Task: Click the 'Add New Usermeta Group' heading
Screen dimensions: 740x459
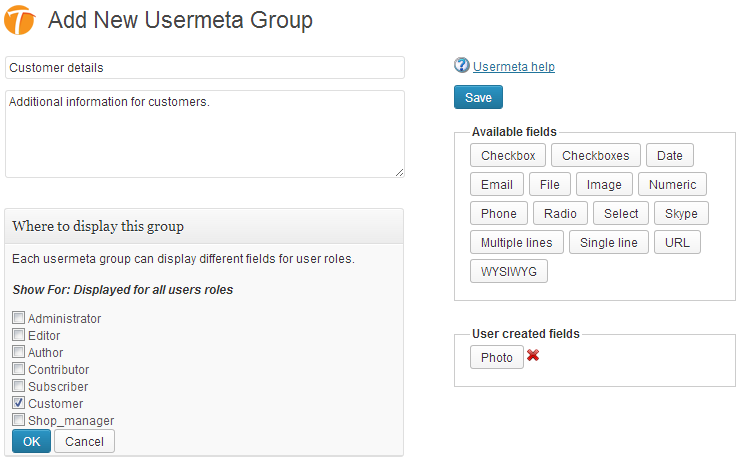Action: point(180,20)
